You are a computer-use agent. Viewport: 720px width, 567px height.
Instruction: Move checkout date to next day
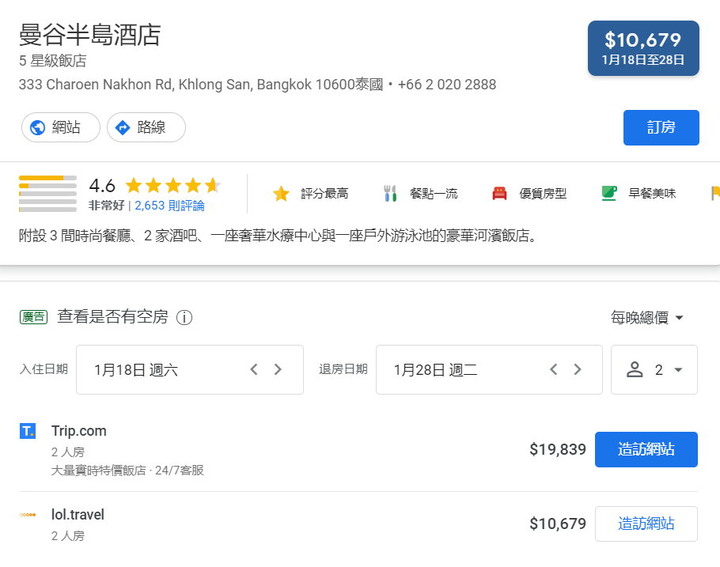coord(578,370)
